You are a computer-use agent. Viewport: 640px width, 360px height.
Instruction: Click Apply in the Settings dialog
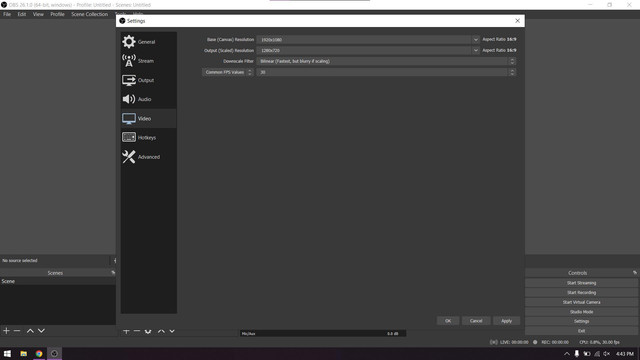(506, 321)
